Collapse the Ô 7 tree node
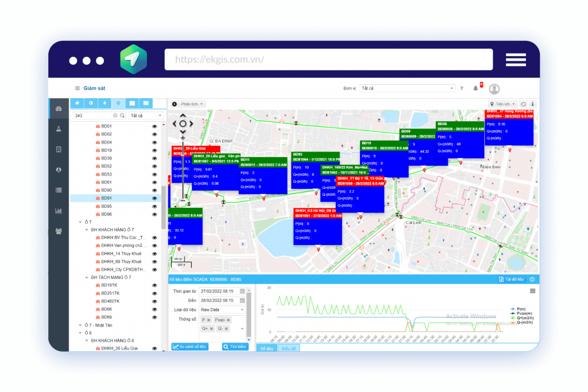Viewport: 588px width, 392px height. pyautogui.click(x=80, y=222)
